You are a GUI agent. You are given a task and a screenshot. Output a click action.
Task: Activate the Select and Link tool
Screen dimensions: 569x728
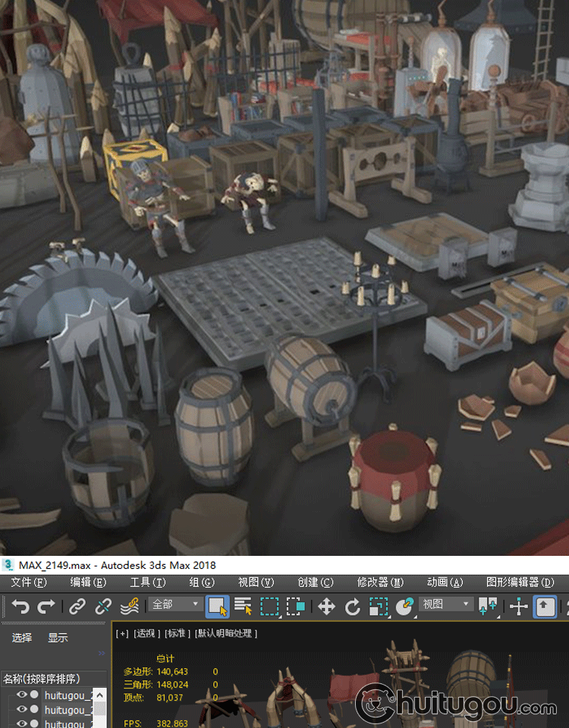pos(77,606)
